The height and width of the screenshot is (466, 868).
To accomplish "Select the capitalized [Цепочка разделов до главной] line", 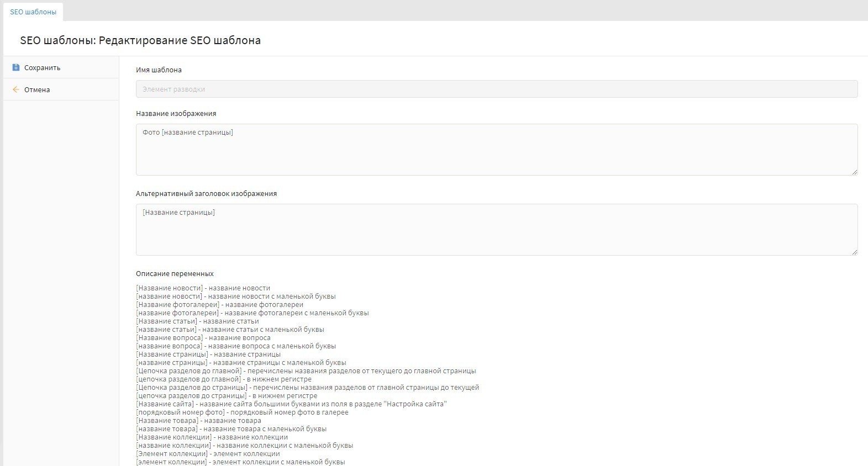I will point(306,371).
